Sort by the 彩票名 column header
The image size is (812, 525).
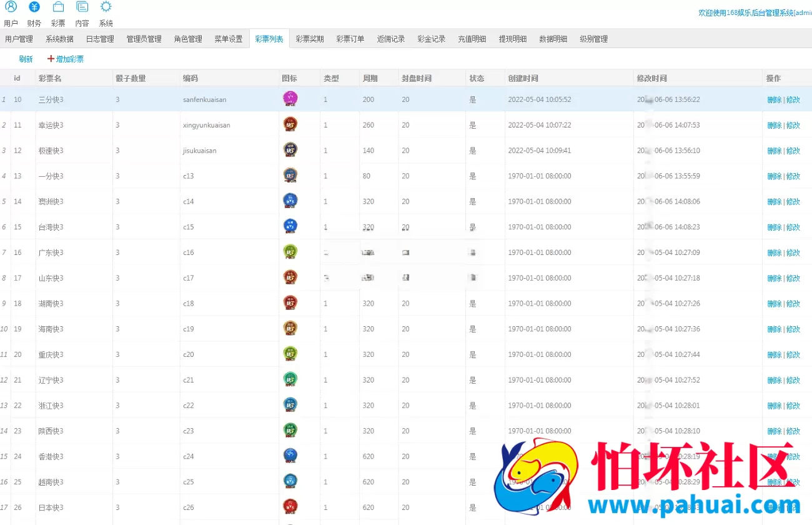[x=50, y=78]
